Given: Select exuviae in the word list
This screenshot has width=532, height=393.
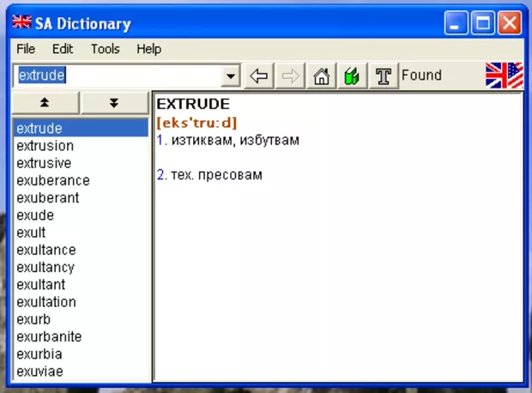Looking at the screenshot, I should point(81,372).
